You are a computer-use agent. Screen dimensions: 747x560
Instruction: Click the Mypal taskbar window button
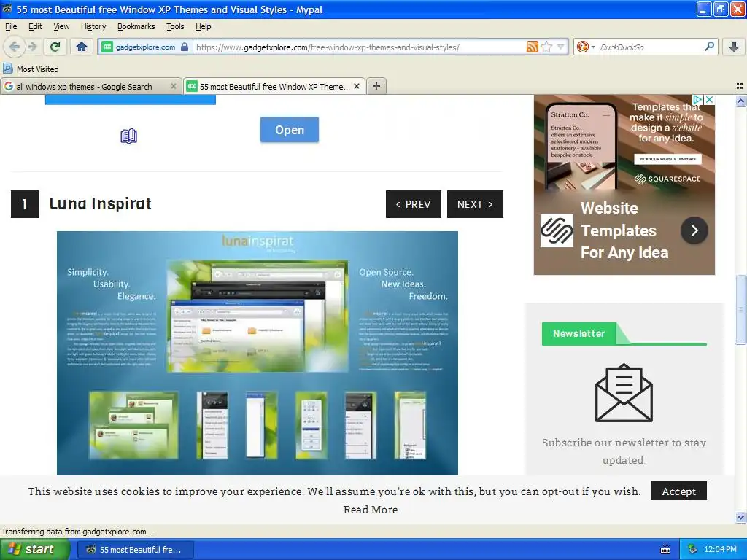click(136, 550)
